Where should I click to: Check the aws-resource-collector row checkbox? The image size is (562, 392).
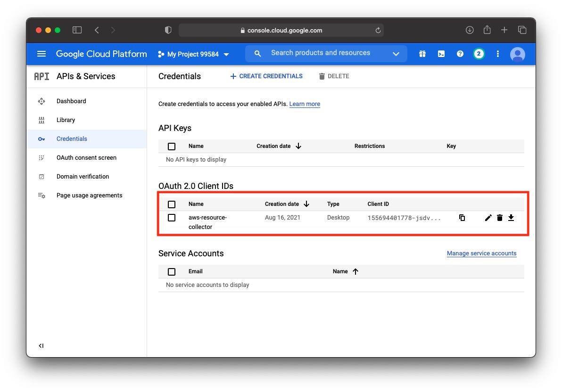pyautogui.click(x=172, y=218)
